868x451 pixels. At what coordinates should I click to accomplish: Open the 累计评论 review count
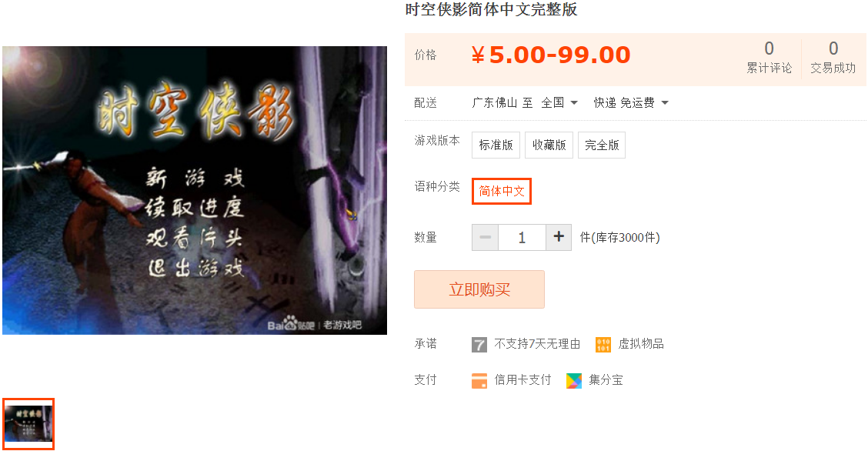(x=769, y=58)
